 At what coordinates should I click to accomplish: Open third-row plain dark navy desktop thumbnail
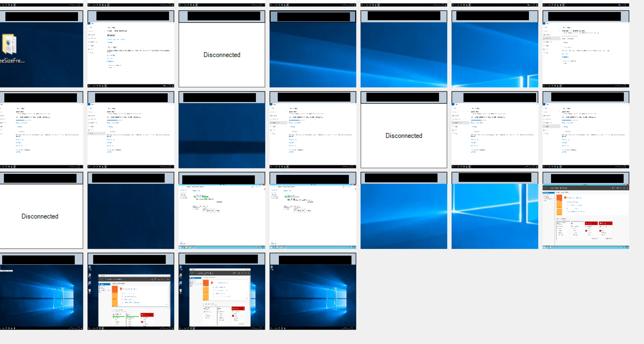pos(131,216)
